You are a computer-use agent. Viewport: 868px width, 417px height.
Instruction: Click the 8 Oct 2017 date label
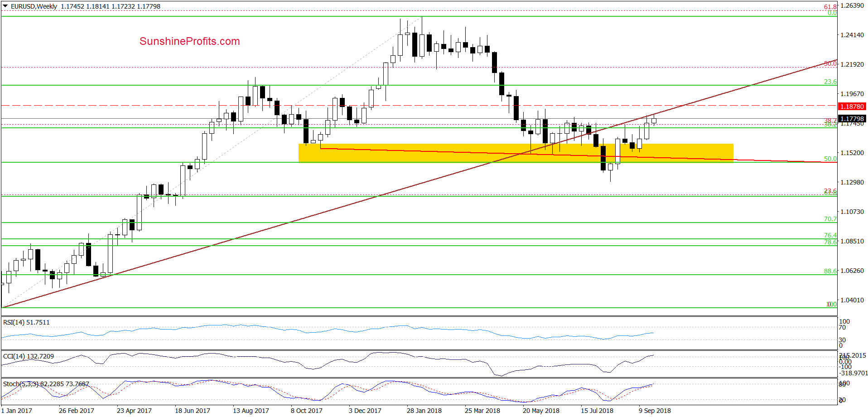pyautogui.click(x=307, y=411)
